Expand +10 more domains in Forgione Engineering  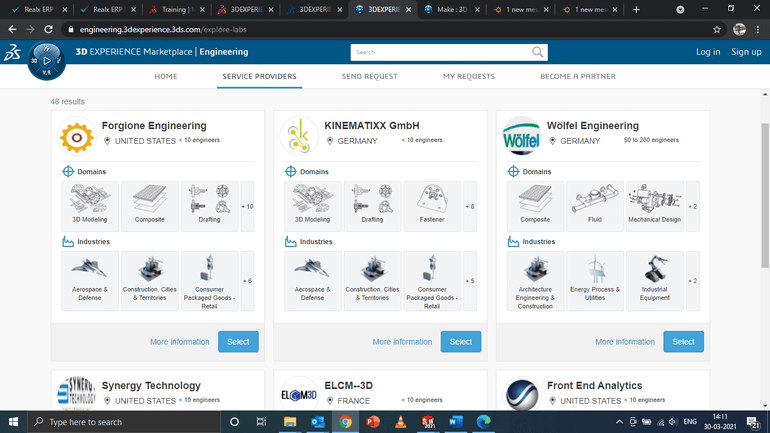pos(248,206)
